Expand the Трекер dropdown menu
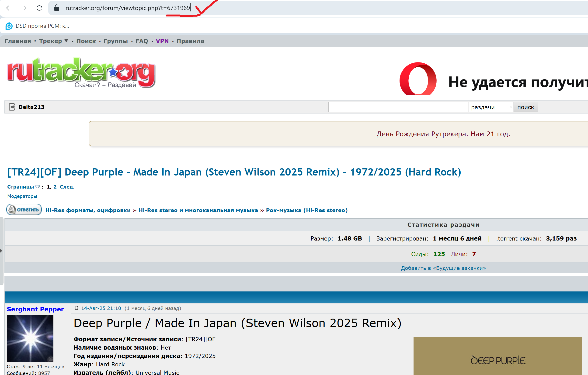588x375 pixels. 53,41
